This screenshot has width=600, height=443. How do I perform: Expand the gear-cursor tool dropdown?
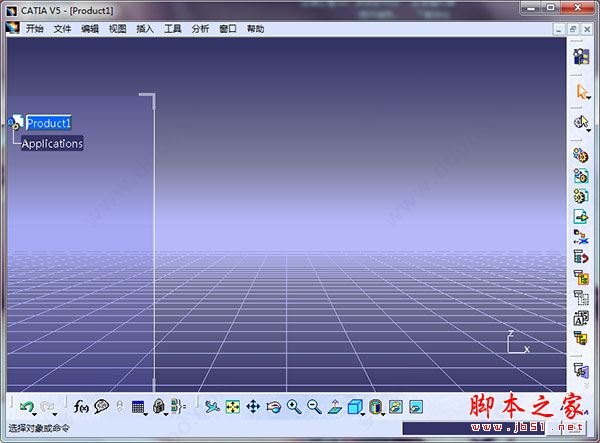(589, 131)
